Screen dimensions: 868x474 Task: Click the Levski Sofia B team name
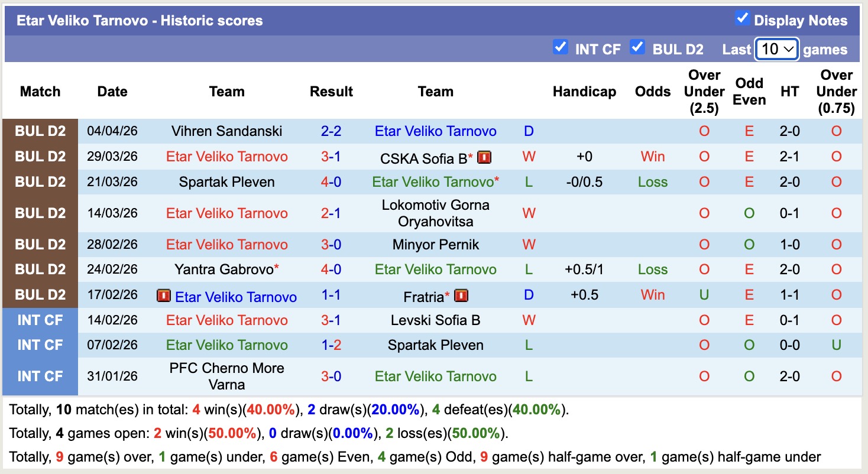click(435, 320)
